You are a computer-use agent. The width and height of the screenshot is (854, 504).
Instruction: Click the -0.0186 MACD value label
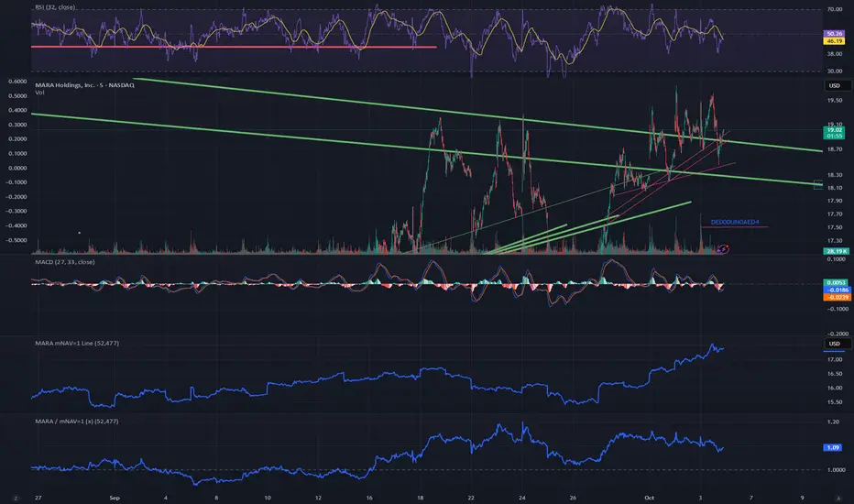tap(838, 290)
